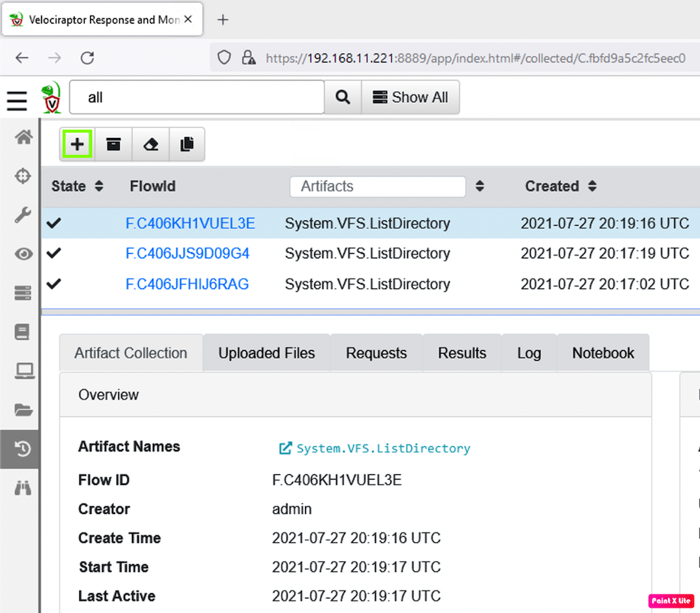Click the Flow ID value F.C406KH1VUEL3E in overview
700x613 pixels.
coord(337,480)
